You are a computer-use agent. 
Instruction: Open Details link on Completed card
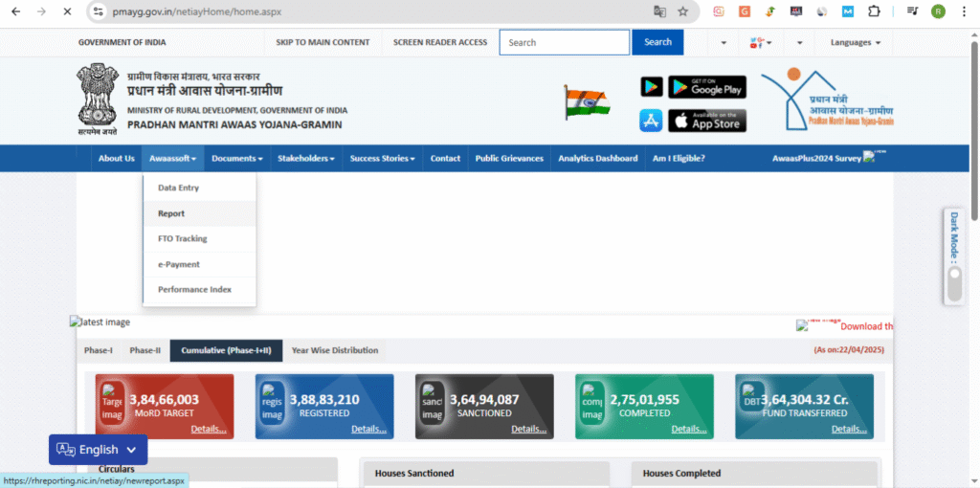tap(689, 430)
